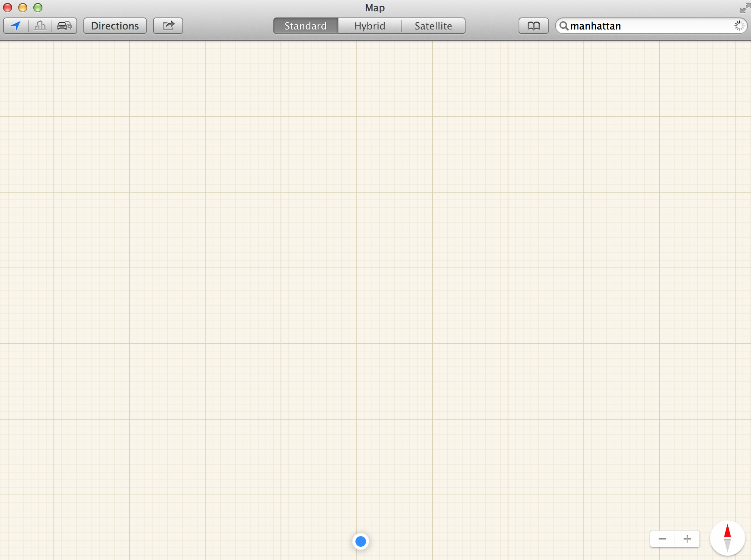
Task: Click the manhattan search field
Action: click(643, 26)
